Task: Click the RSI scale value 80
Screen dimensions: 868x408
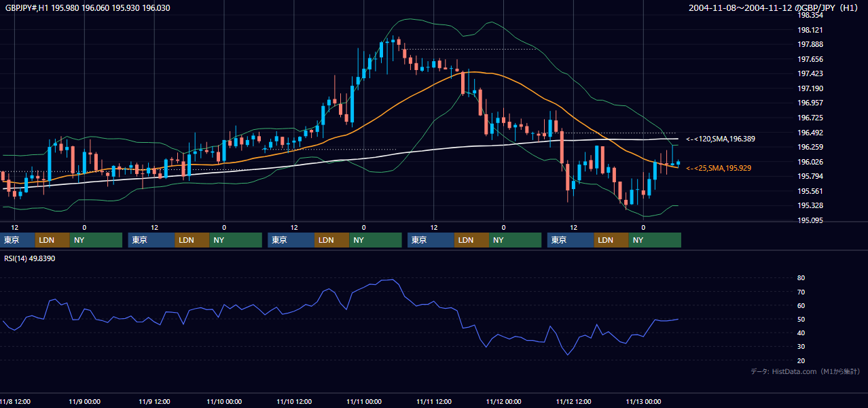Action: (801, 278)
